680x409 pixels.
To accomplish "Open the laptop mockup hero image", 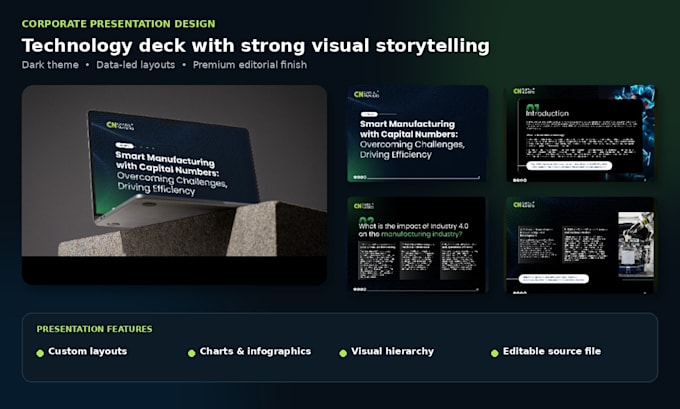I will (174, 185).
